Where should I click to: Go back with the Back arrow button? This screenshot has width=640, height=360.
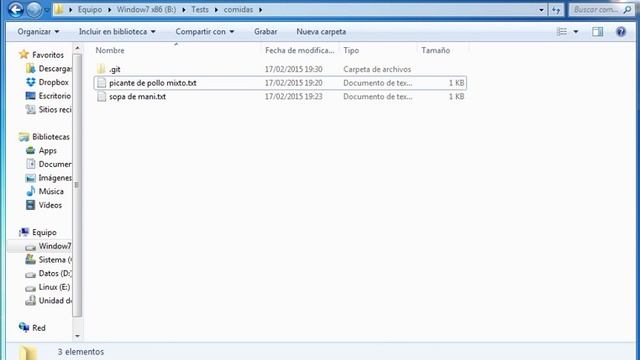(16, 9)
